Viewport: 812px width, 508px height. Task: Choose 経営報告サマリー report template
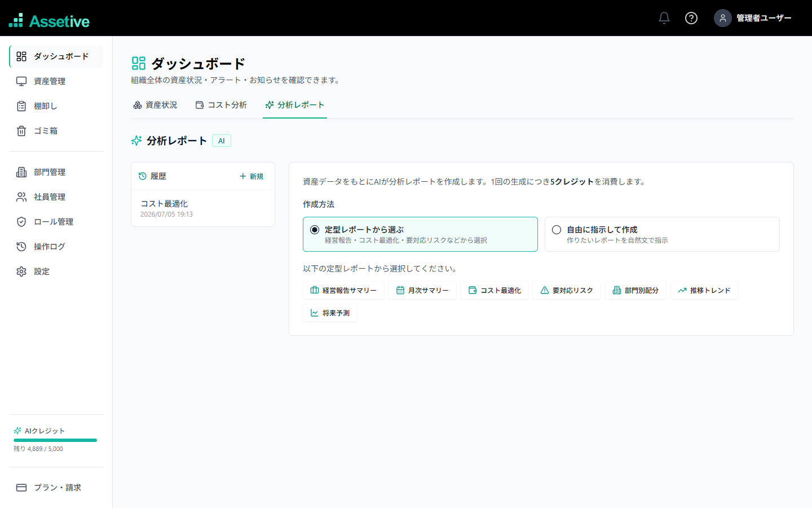point(343,290)
